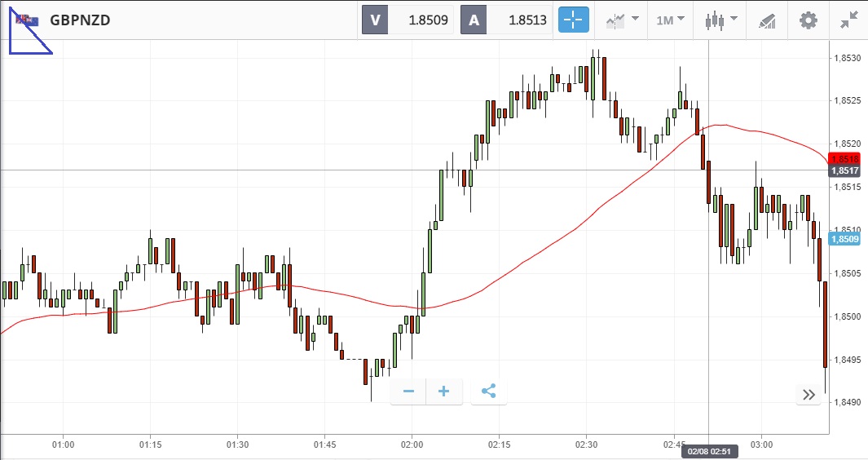Zoom in the chart with plus button
Screen dimensions: 868x460
tap(444, 391)
